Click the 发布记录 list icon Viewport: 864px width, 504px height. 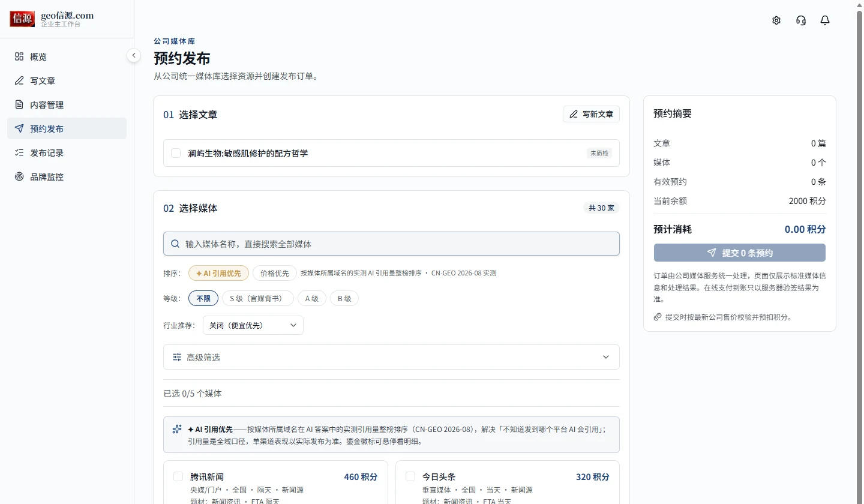pyautogui.click(x=19, y=152)
